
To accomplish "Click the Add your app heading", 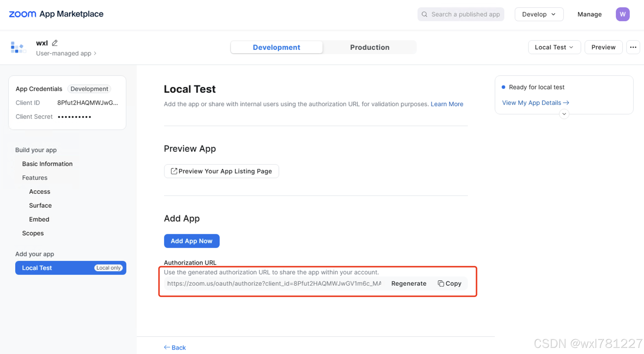I will pos(34,254).
